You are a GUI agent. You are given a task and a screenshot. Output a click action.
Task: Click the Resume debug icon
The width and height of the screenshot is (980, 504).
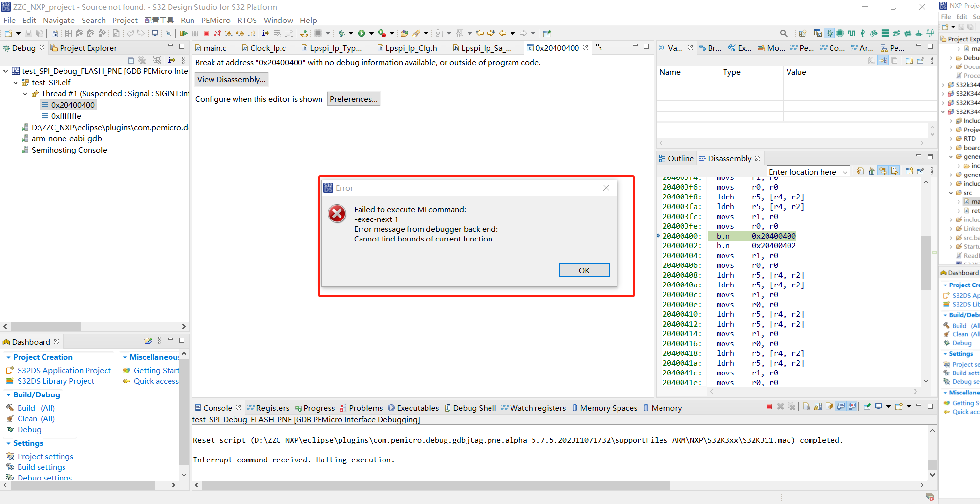coord(184,33)
